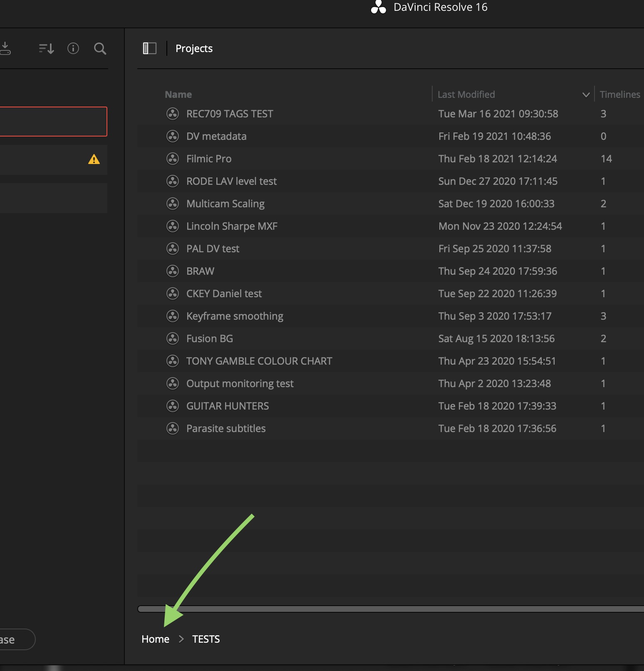Select the Parasite subtitles project name
644x671 pixels.
(226, 428)
